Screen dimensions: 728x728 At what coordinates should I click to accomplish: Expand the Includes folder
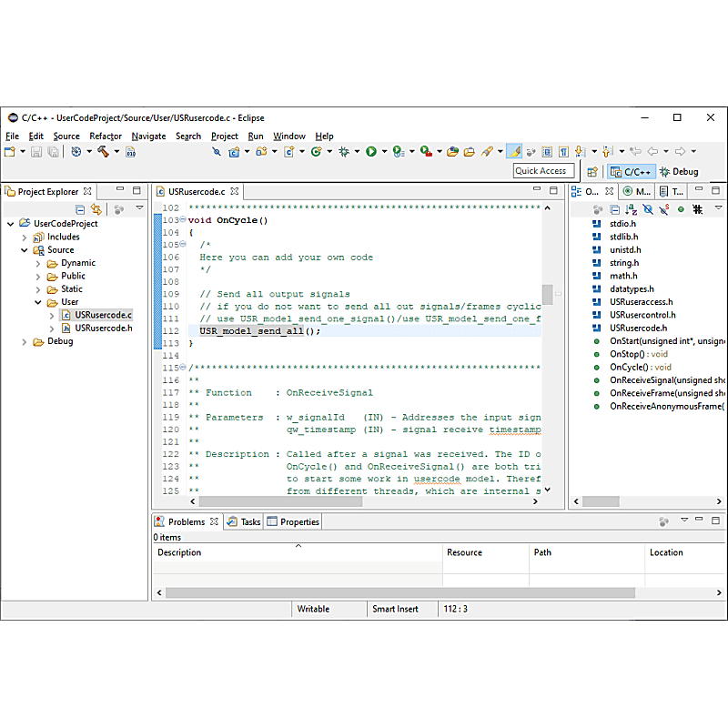[24, 236]
